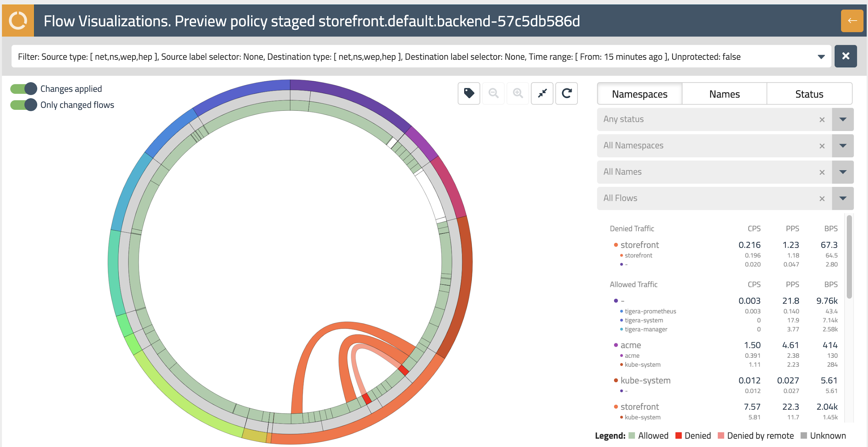Click the zoom in magnifier icon
This screenshot has width=868, height=447.
pos(518,93)
